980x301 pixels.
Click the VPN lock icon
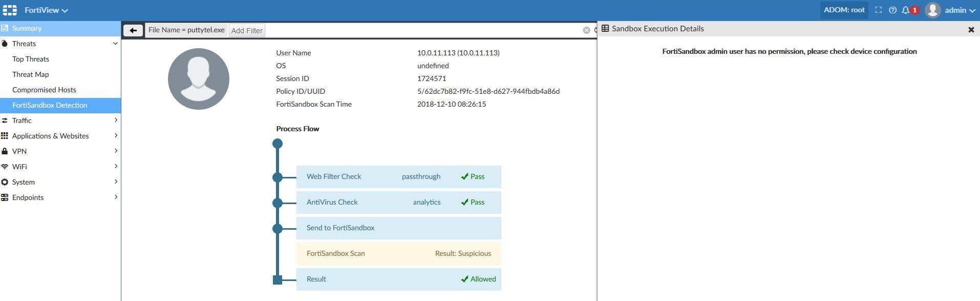(5, 151)
